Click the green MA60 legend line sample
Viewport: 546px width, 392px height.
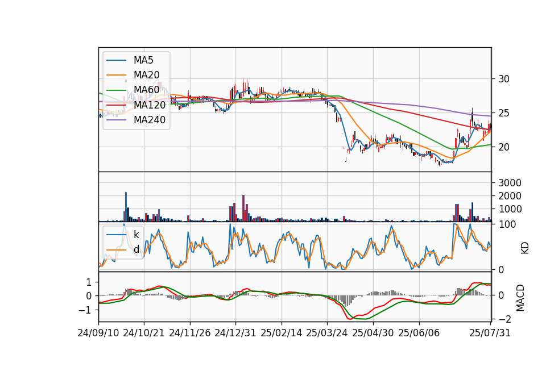116,90
